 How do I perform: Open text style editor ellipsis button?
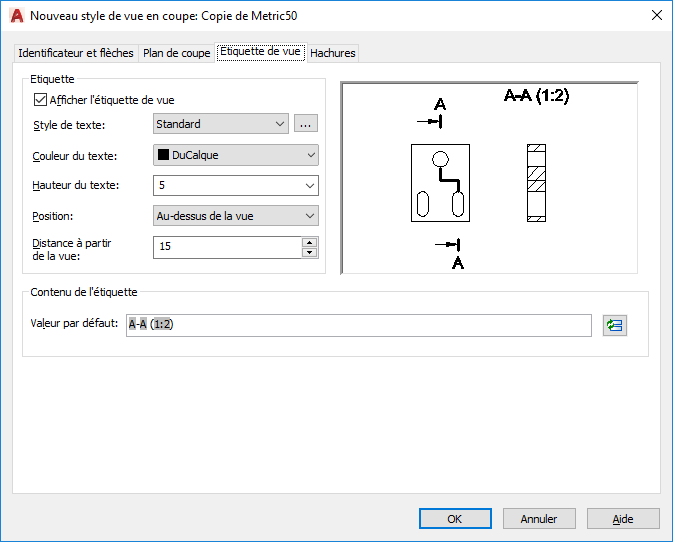306,124
